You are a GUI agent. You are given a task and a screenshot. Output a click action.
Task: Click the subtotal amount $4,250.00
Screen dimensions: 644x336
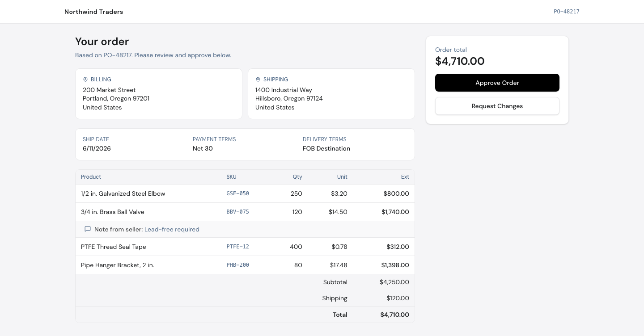tap(394, 282)
